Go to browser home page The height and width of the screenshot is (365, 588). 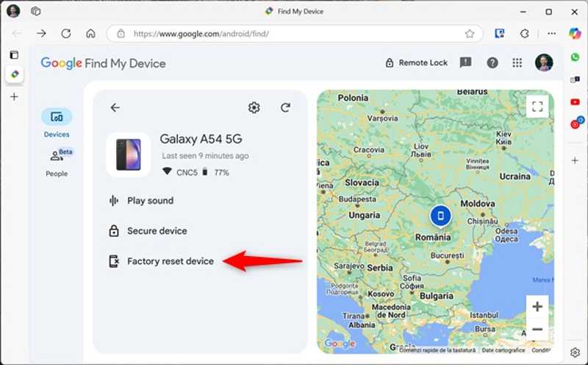click(x=90, y=33)
